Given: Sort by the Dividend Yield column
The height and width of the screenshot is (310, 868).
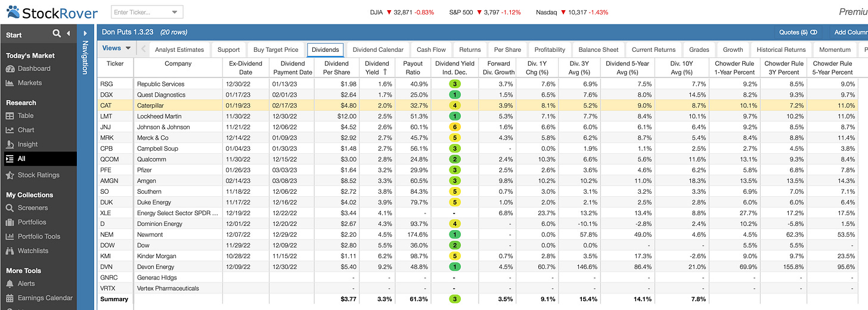Looking at the screenshot, I should 377,67.
